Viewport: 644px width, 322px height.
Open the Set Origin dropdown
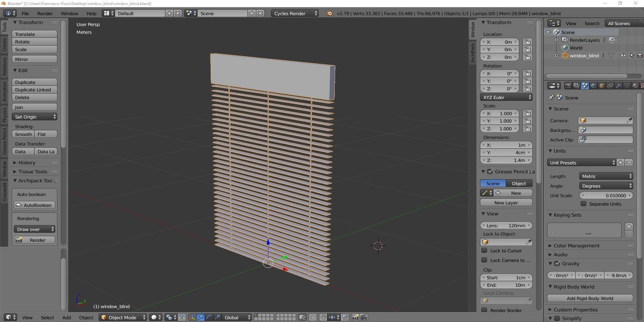pyautogui.click(x=35, y=117)
